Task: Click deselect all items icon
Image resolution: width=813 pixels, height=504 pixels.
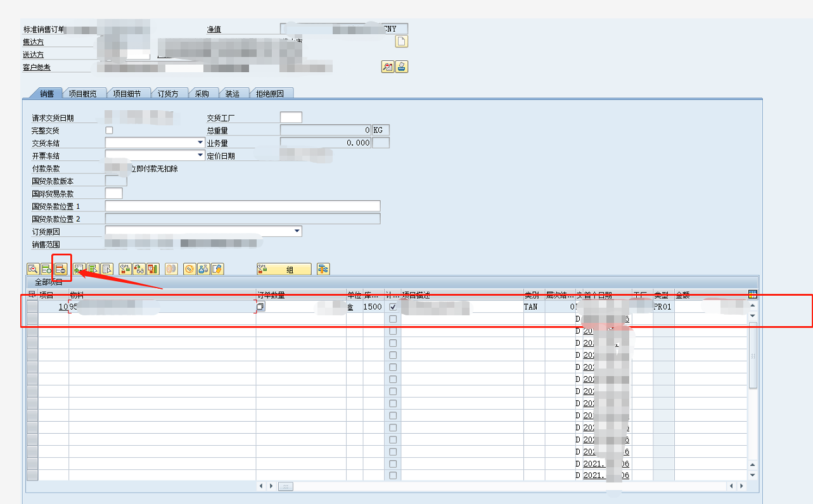Action: coord(107,269)
